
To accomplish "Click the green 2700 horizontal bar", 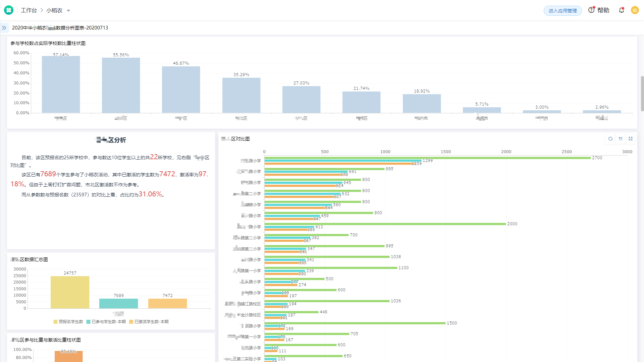I will 428,158.
